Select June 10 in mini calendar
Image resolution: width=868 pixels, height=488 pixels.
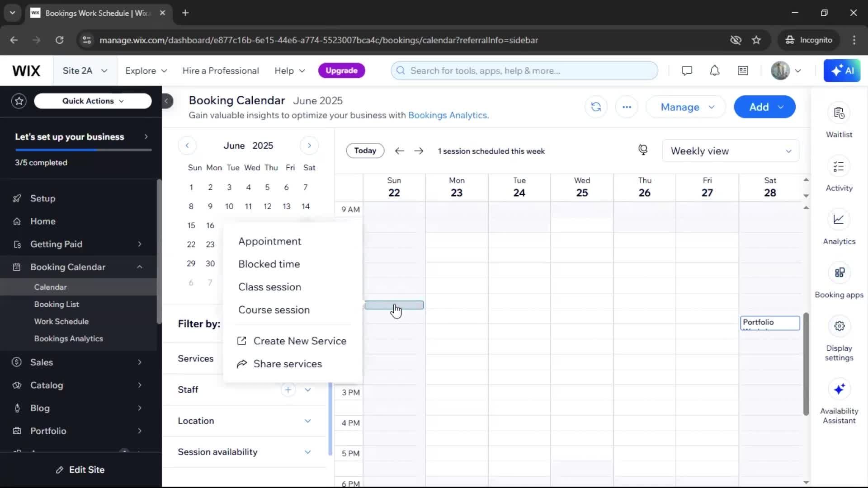(229, 206)
